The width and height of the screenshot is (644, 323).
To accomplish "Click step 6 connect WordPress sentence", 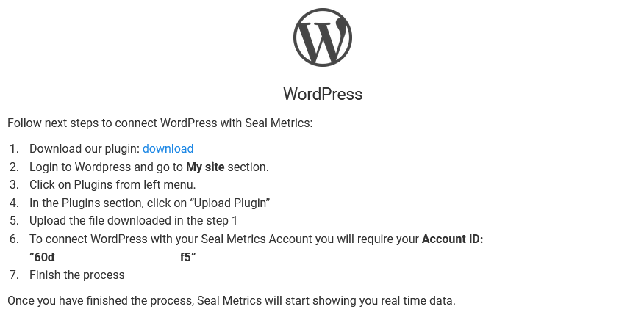I will coord(257,239).
